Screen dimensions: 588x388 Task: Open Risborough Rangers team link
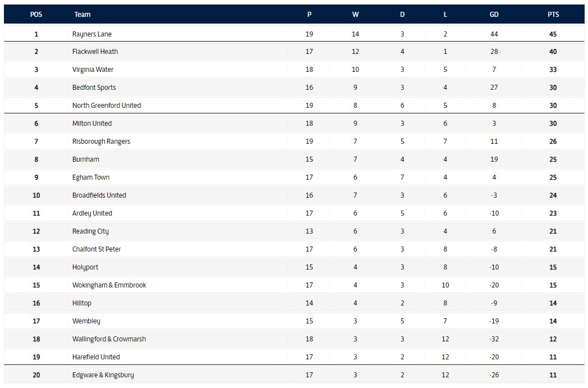pyautogui.click(x=101, y=141)
